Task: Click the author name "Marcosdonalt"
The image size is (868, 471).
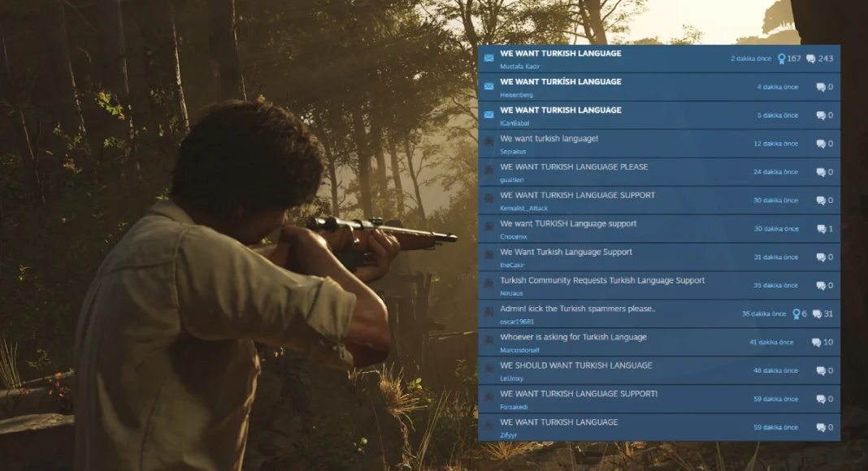Action: pos(519,350)
